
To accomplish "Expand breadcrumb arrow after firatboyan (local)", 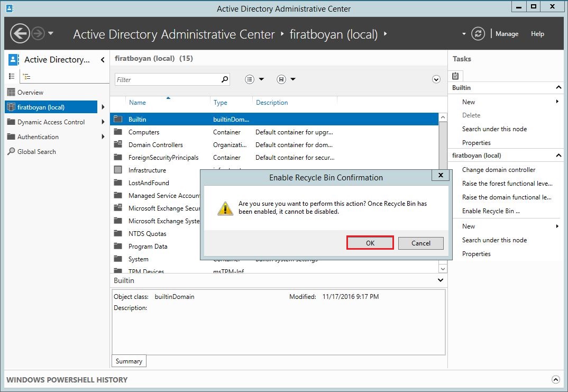I will 385,34.
